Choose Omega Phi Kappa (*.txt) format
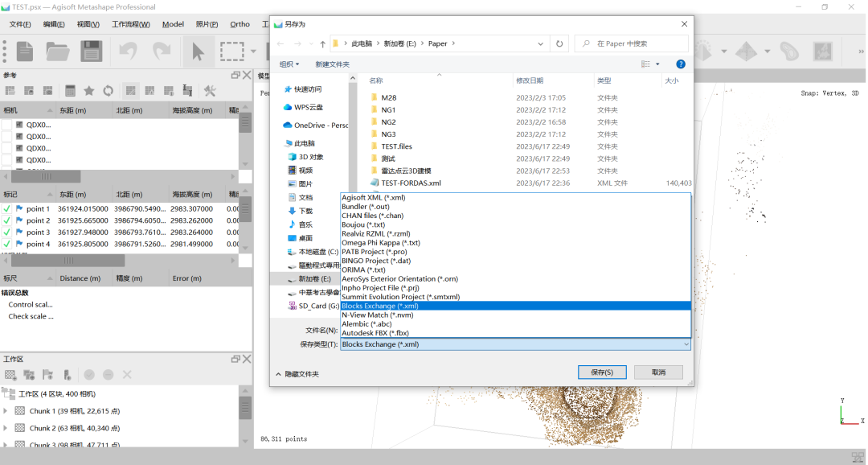Screen dimensions: 868x465 [x=515, y=243]
